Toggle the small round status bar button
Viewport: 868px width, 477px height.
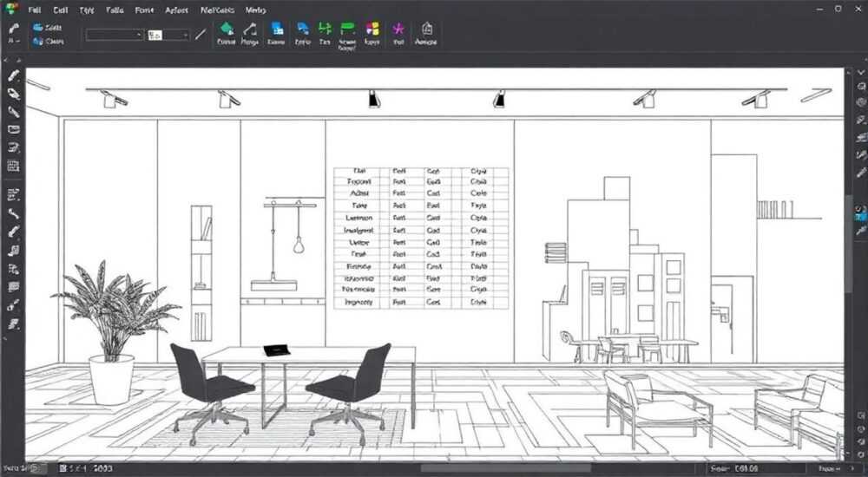point(36,468)
